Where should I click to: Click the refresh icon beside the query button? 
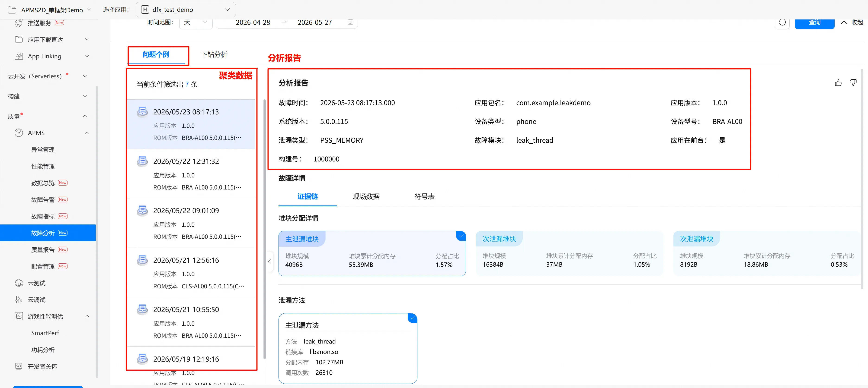tap(782, 22)
